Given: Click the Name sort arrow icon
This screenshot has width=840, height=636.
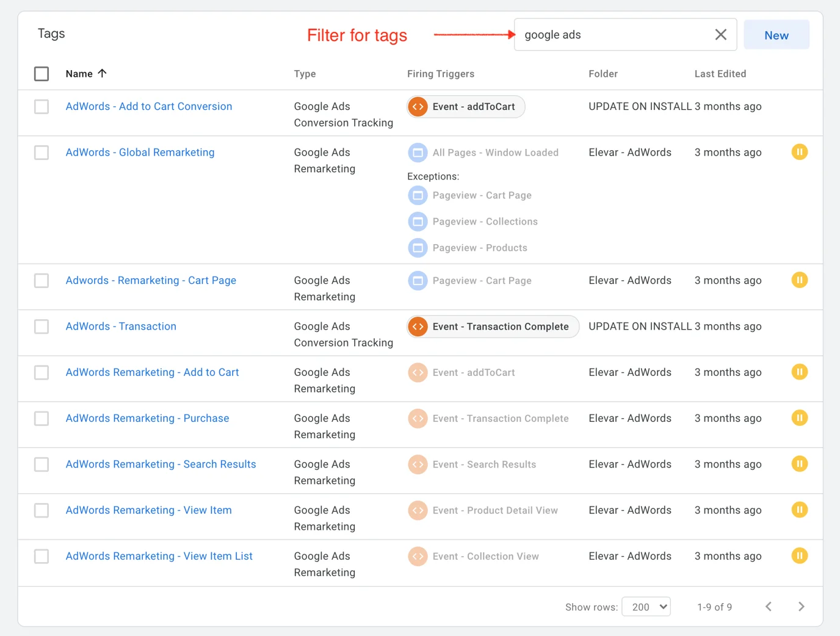Looking at the screenshot, I should [102, 73].
